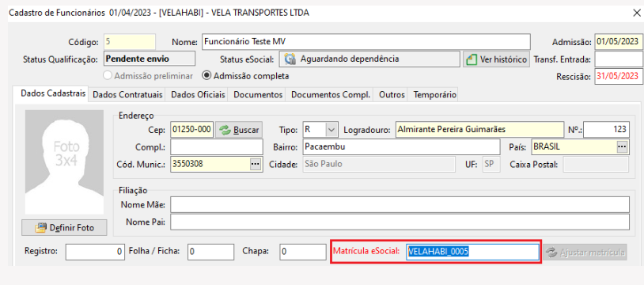The width and height of the screenshot is (644, 285).
Task: Close the Cadastro de Funcionários window
Action: (x=637, y=13)
